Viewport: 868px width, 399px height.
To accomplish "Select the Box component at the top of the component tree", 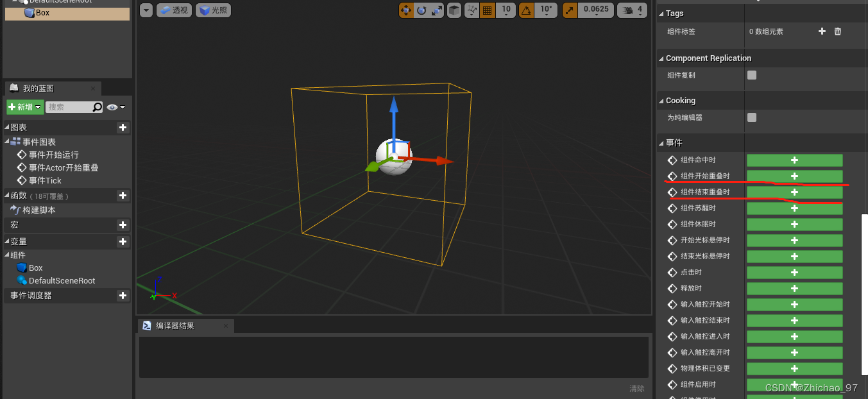I will click(67, 13).
